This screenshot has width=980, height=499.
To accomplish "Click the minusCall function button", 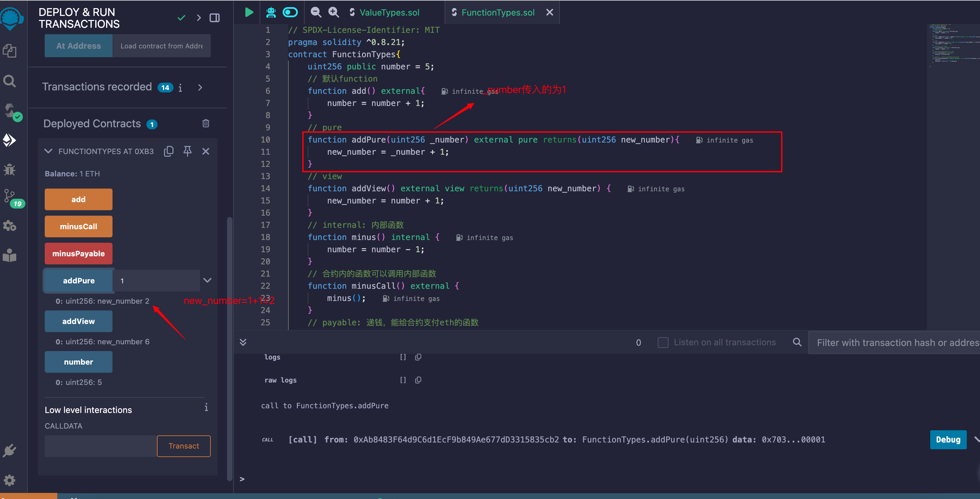I will pyautogui.click(x=78, y=226).
